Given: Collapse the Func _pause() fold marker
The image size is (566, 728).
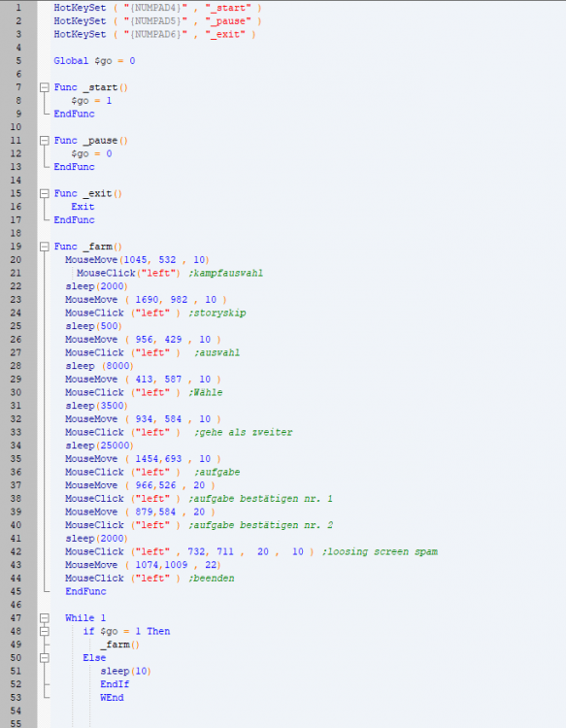Looking at the screenshot, I should tap(44, 140).
